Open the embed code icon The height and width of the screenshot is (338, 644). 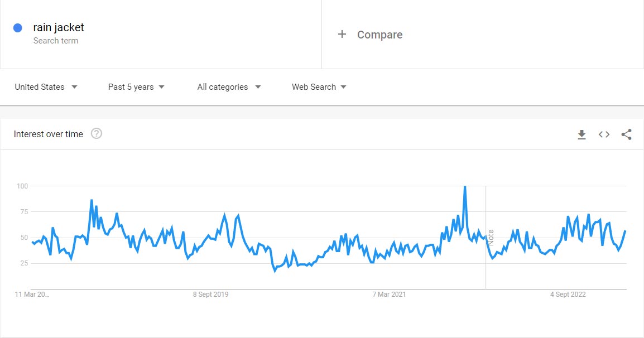pyautogui.click(x=604, y=134)
